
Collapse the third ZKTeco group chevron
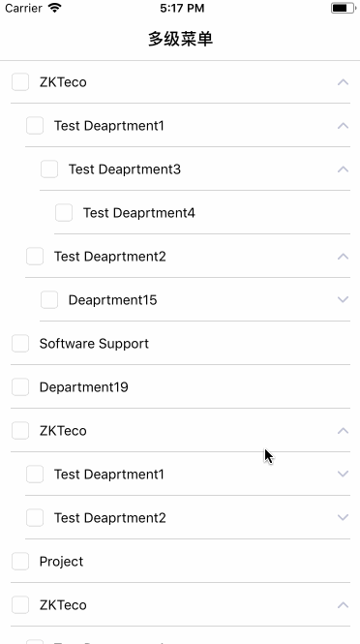[x=343, y=604]
